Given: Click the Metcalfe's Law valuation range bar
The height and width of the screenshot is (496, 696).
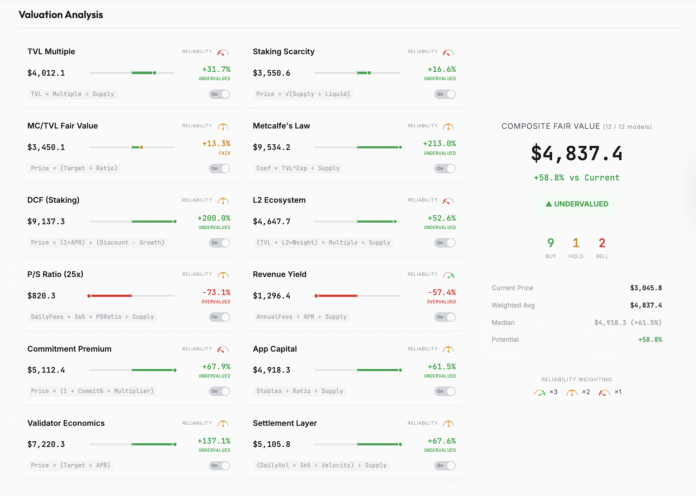Looking at the screenshot, I should [358, 147].
